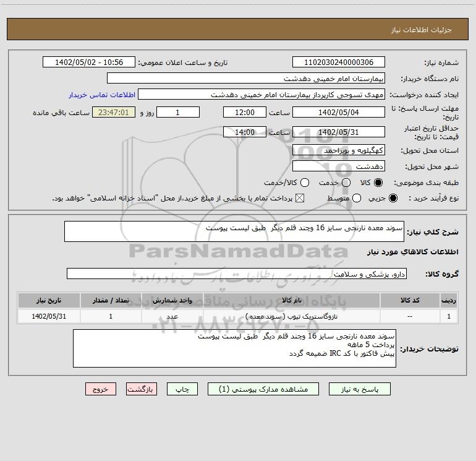Click the deadline time field 12:00
Viewport: 476px width, 461px height.
(245, 112)
